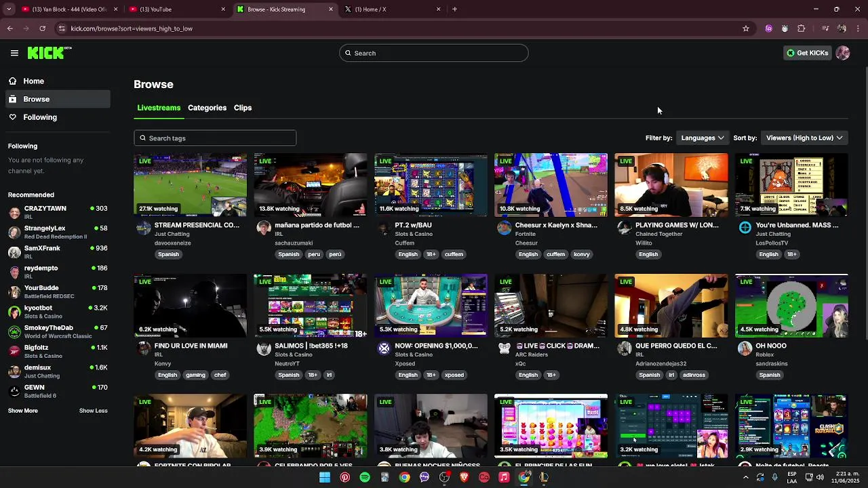Bookmark this page with the star icon
Screen dimensions: 868x488
746,28
